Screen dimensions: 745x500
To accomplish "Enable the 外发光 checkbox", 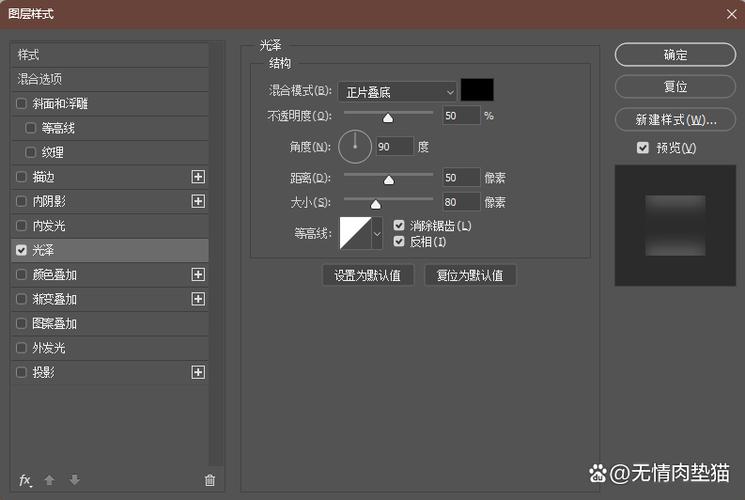I will pyautogui.click(x=21, y=348).
